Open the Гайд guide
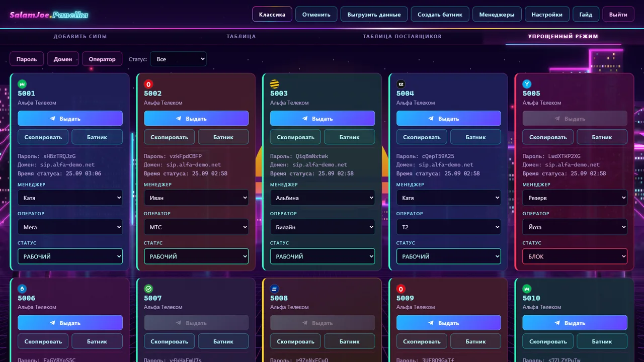Screen dimensions: 644x362 (586, 14)
